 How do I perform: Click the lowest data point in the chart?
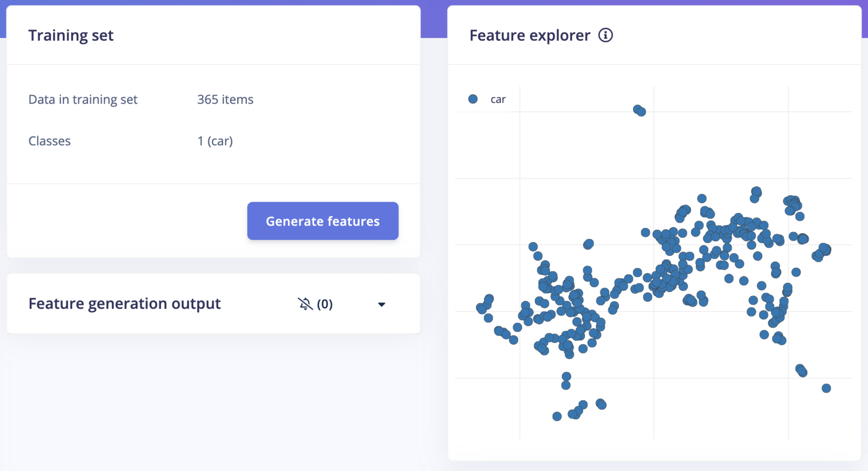[x=557, y=416]
